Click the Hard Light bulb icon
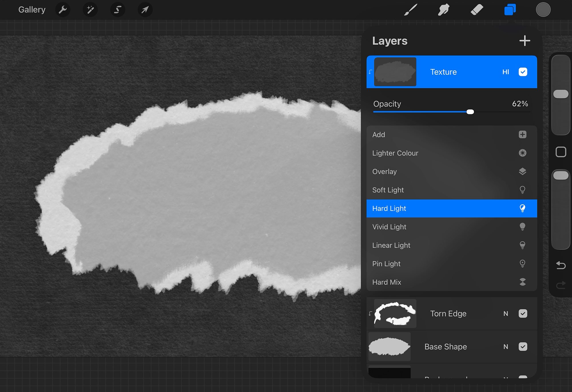The height and width of the screenshot is (392, 572). (x=523, y=208)
